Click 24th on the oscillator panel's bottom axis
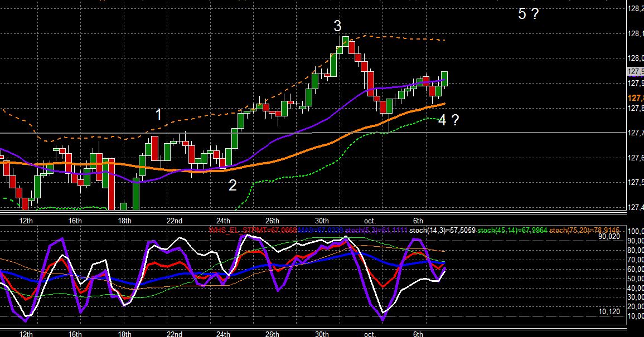644x337 pixels. click(x=223, y=334)
